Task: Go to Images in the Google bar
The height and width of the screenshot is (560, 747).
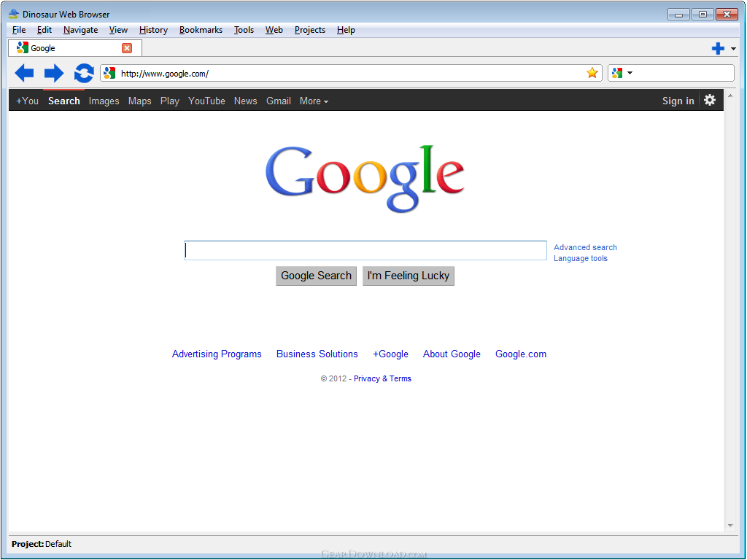Action: (x=104, y=101)
